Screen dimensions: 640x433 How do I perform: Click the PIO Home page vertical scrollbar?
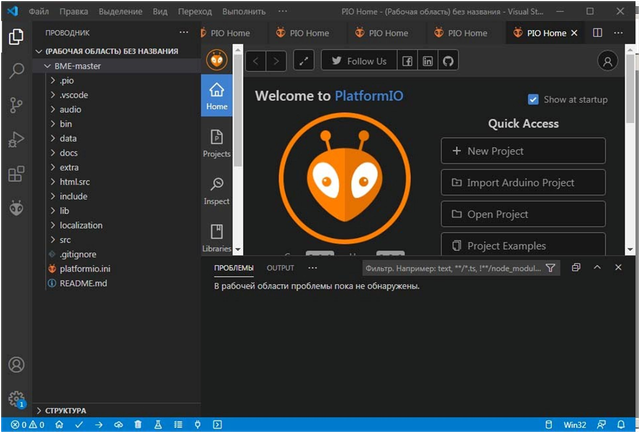click(630, 88)
